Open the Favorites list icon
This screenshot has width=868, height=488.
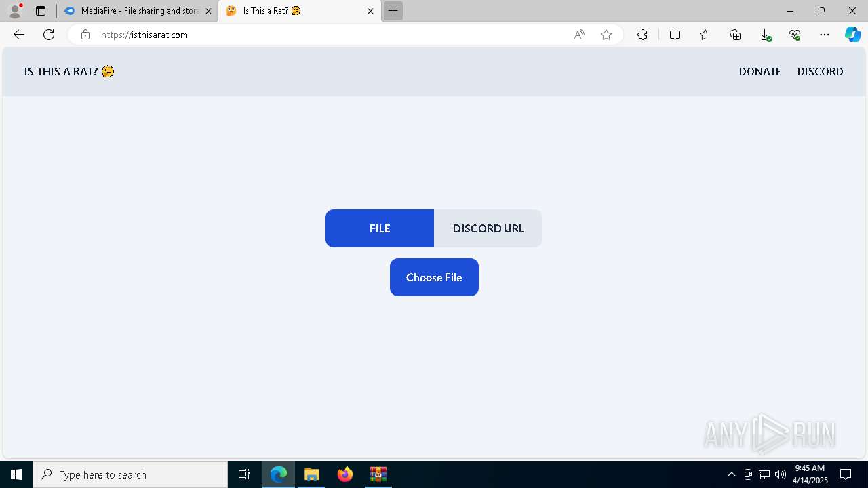pos(705,35)
